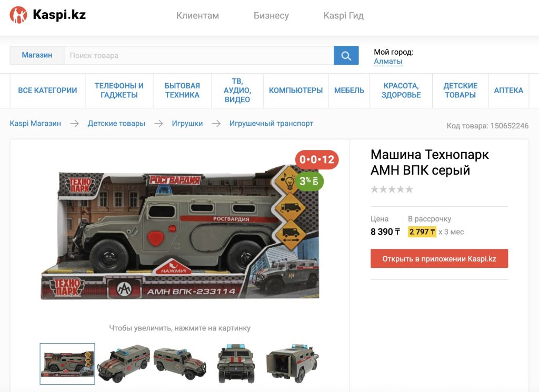Go to the Бизнесу section
Screen dimensions: 539x392
click(x=271, y=15)
